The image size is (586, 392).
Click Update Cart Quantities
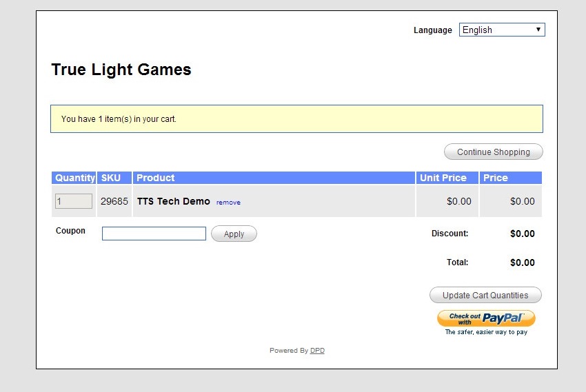pos(485,296)
